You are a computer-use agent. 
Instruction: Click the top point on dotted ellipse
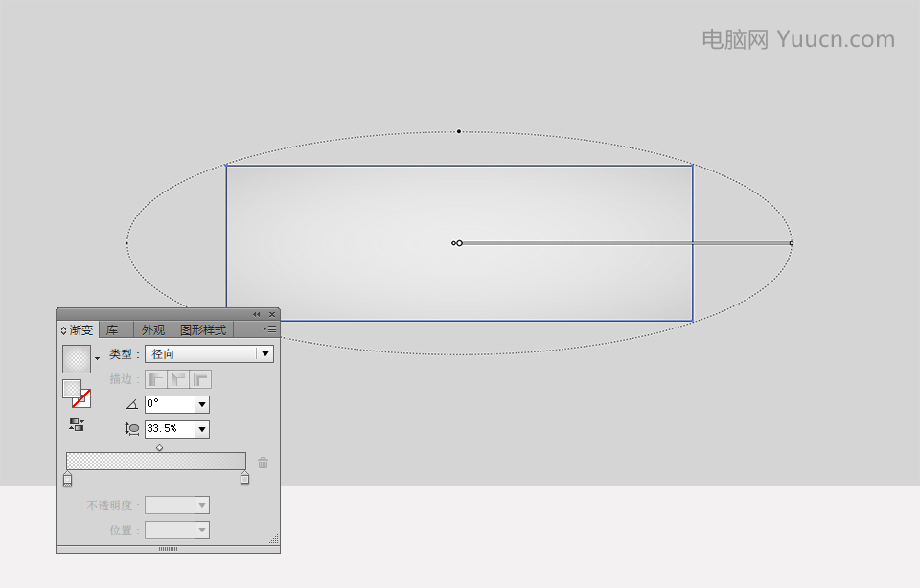pyautogui.click(x=459, y=131)
